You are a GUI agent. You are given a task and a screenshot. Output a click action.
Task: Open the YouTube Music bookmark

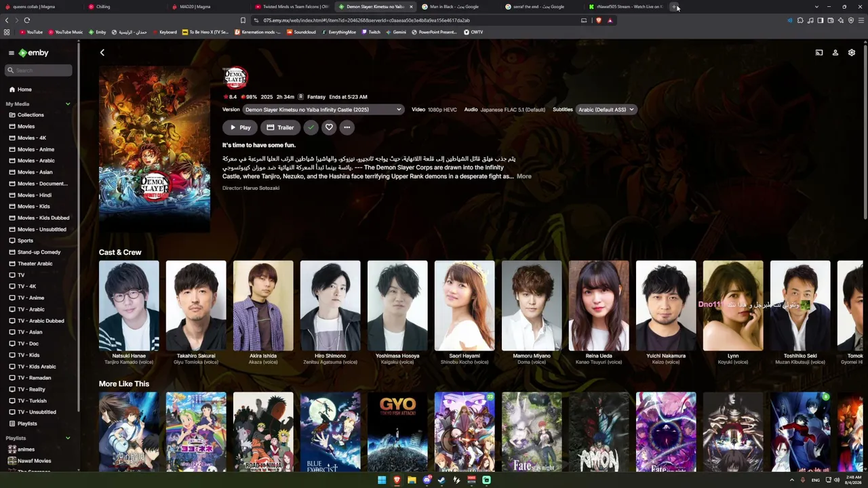click(x=65, y=32)
